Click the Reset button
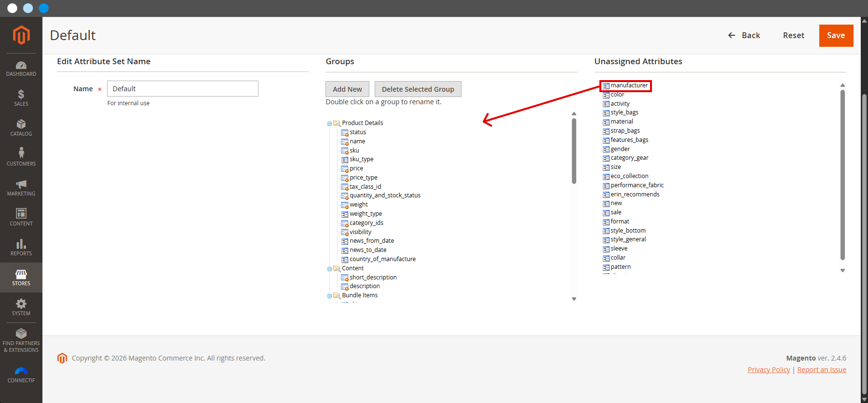Image resolution: width=868 pixels, height=403 pixels. pyautogui.click(x=793, y=35)
